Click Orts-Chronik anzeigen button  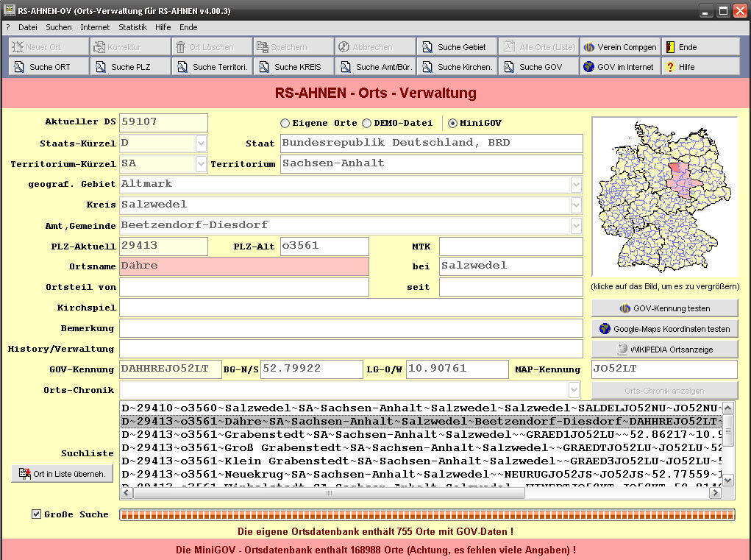(x=665, y=391)
